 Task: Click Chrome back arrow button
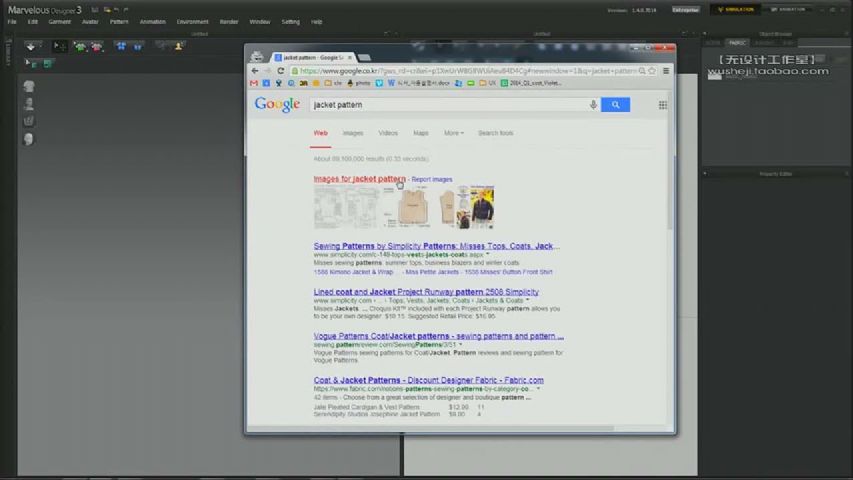255,71
